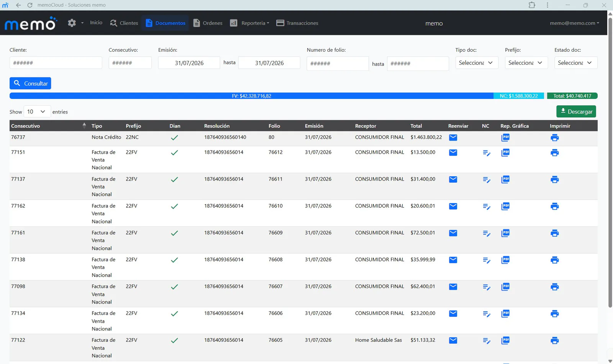This screenshot has width=613, height=364.
Task: Resend email for folio 76609
Action: click(453, 233)
